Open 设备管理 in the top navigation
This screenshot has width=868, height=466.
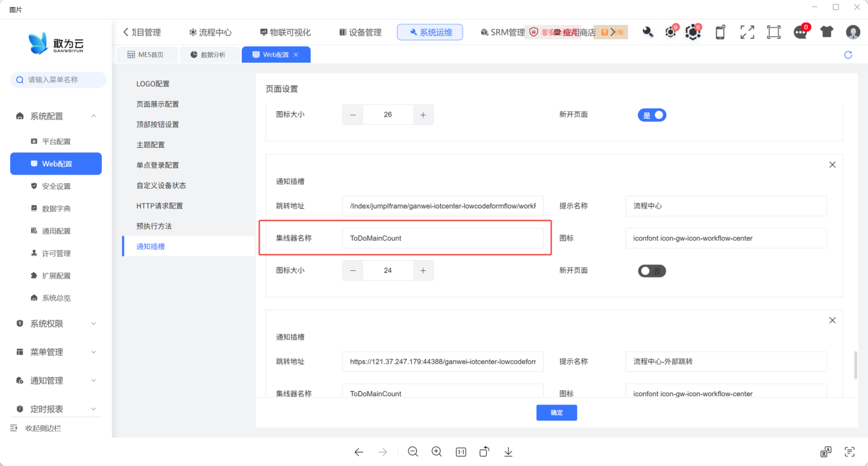(360, 33)
